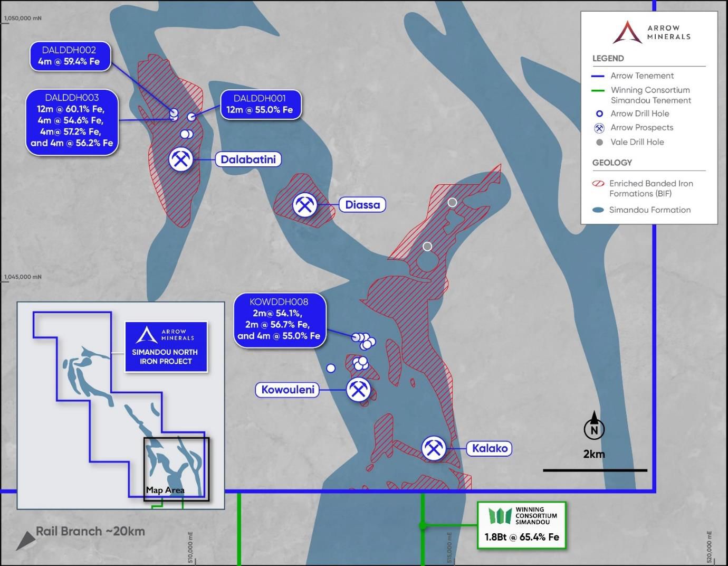Open the DALDDH001 drill result callout
The width and height of the screenshot is (728, 566).
coord(260,104)
